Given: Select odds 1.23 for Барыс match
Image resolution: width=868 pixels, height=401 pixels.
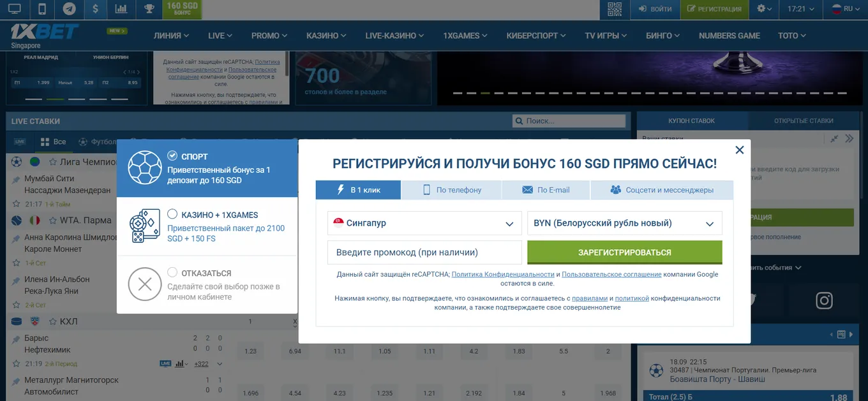Looking at the screenshot, I should (250, 351).
